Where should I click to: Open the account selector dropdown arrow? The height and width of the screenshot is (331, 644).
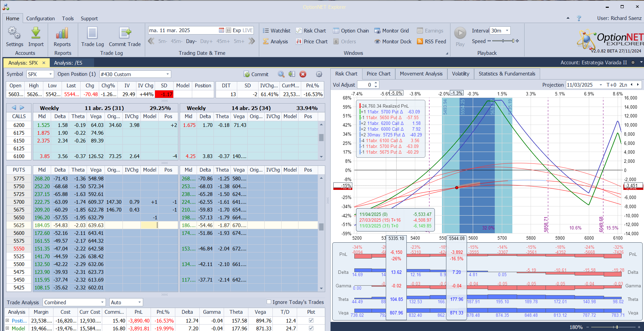click(641, 62)
